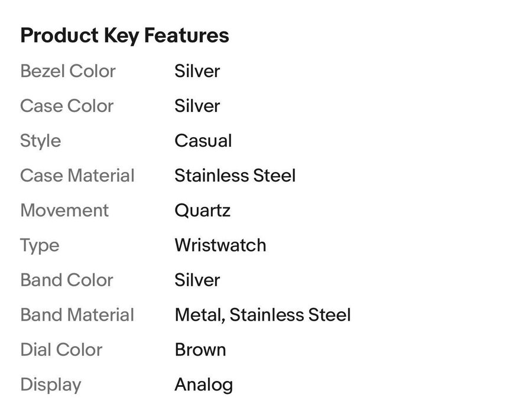Click the Band Material label

click(77, 315)
